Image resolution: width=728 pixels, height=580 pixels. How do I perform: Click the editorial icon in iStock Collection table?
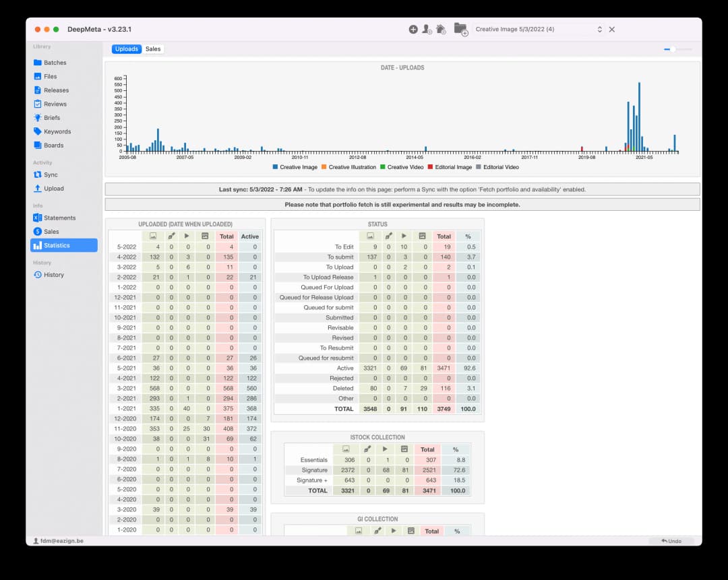[x=404, y=449]
